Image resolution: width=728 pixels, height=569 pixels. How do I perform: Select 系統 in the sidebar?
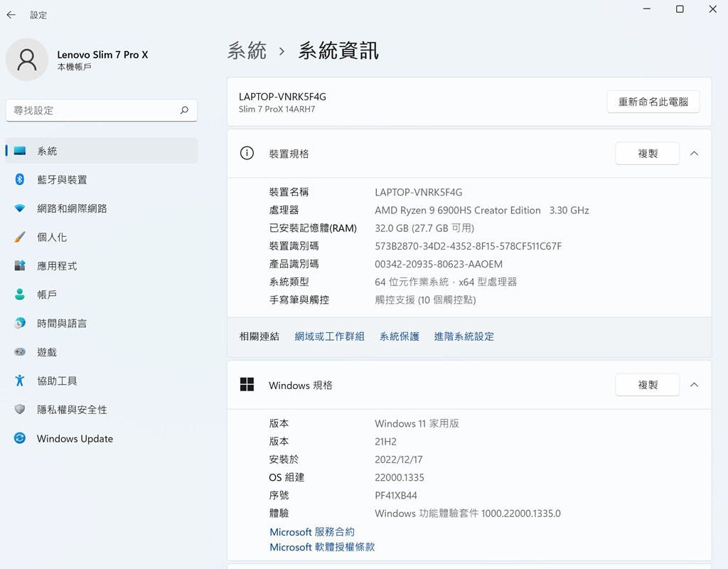47,151
